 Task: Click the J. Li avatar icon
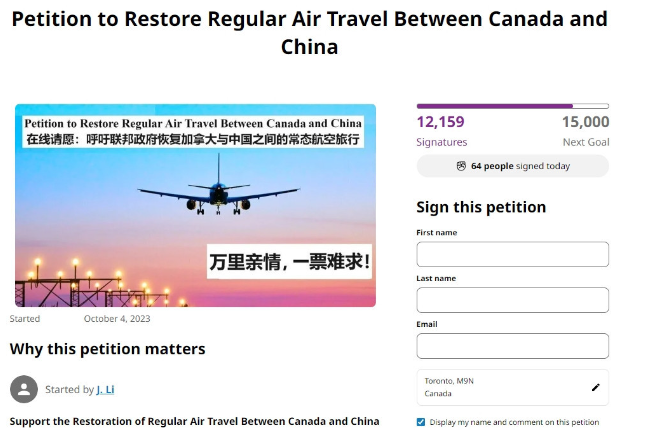24,389
